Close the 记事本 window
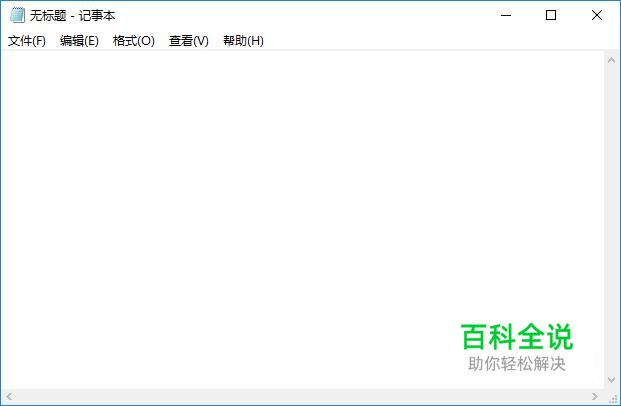This screenshot has height=406, width=621. [597, 15]
